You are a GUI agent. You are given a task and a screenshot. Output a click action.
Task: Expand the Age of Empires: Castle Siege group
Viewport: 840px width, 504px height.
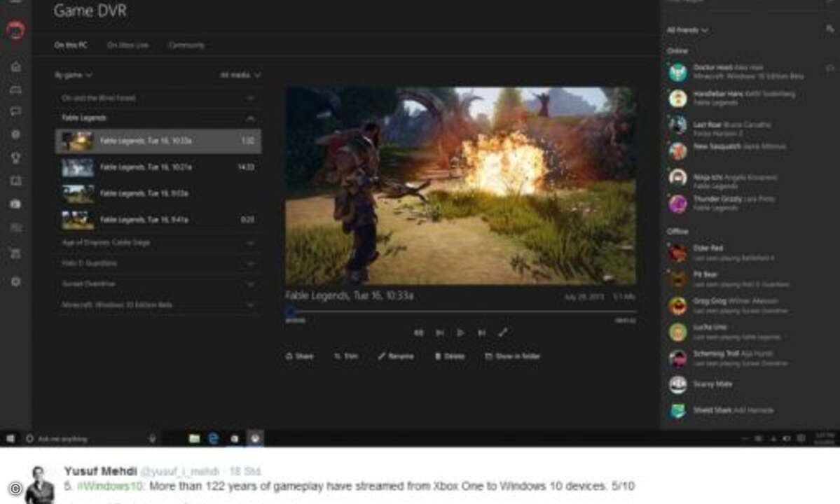[250, 243]
